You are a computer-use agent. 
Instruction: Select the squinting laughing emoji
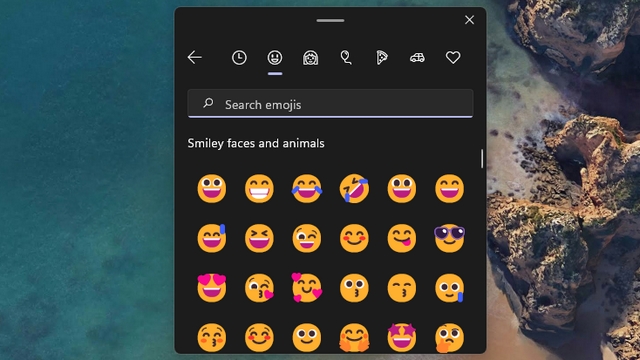259,238
